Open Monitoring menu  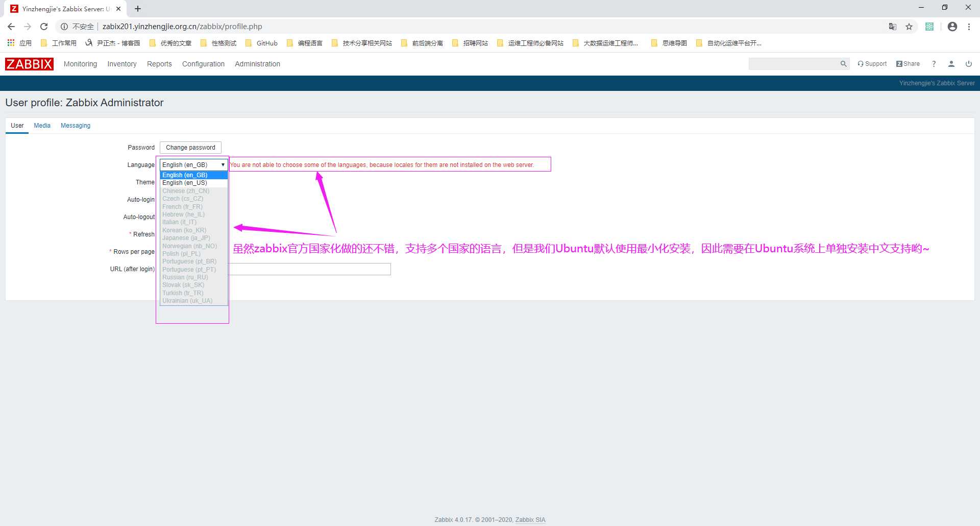click(x=80, y=64)
